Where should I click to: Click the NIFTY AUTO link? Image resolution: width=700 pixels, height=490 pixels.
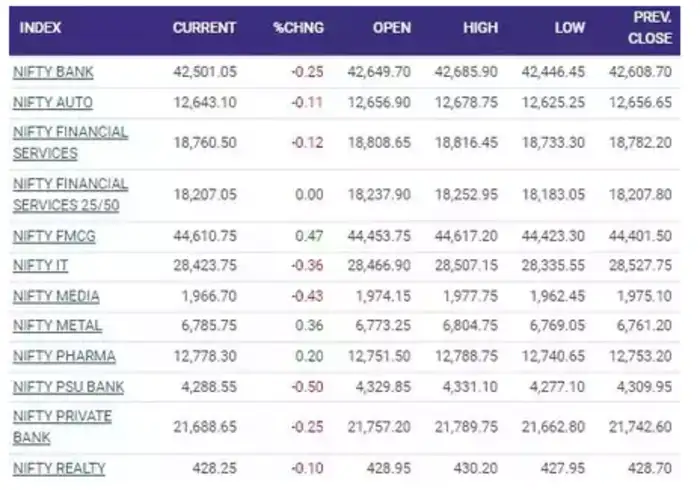[x=52, y=102]
